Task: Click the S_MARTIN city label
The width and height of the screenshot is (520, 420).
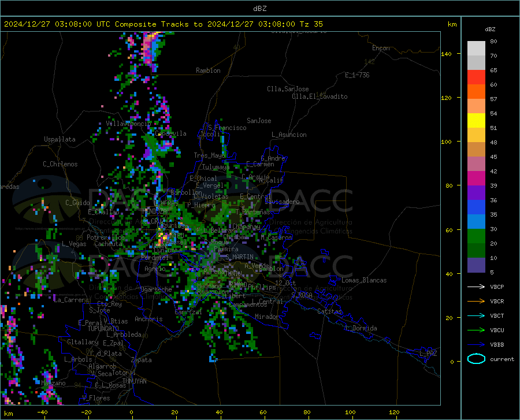Action: click(x=240, y=257)
